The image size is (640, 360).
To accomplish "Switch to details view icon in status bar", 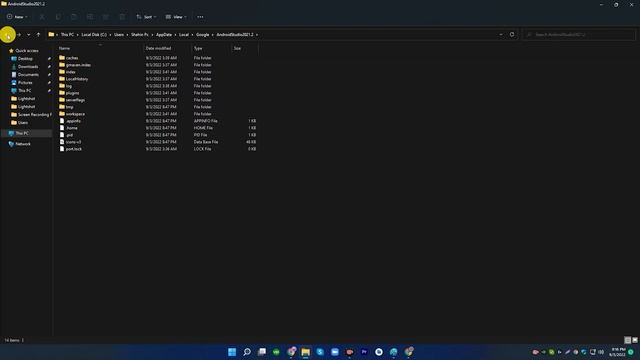I will pos(627,340).
